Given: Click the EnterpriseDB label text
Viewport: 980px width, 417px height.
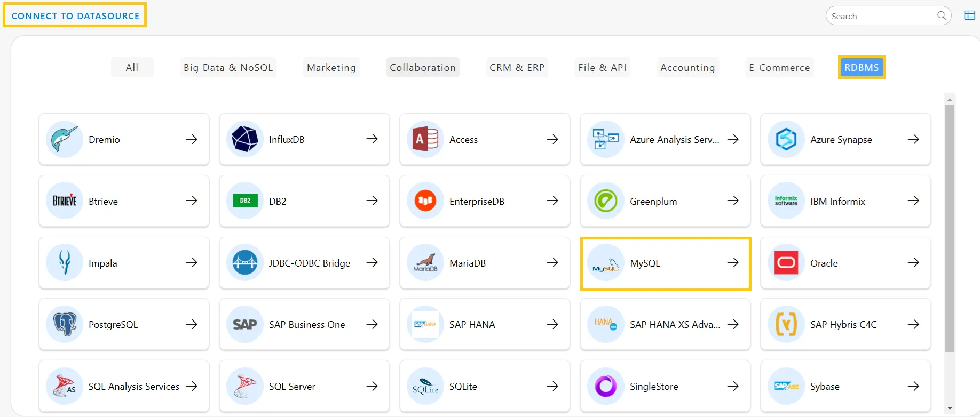Looking at the screenshot, I should (477, 202).
